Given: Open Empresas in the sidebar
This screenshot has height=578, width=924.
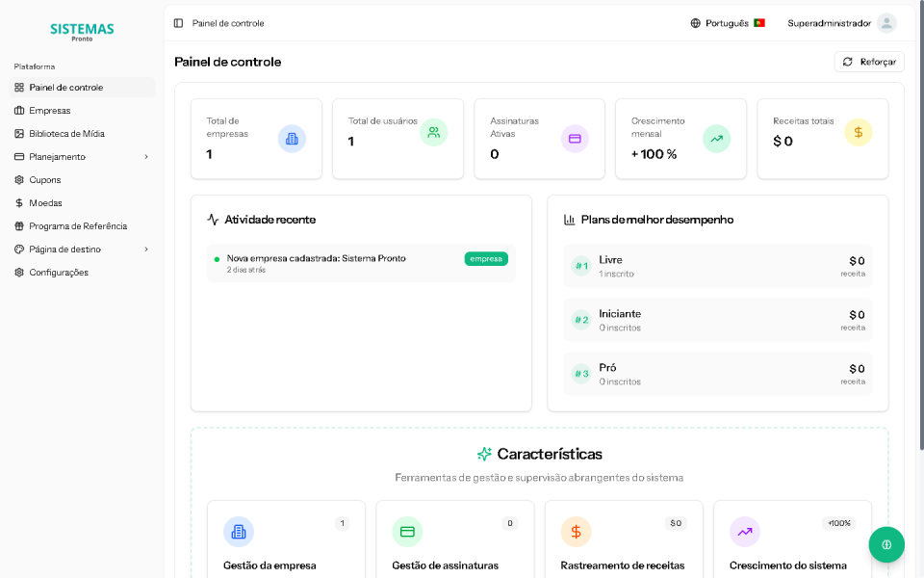Looking at the screenshot, I should [x=50, y=111].
